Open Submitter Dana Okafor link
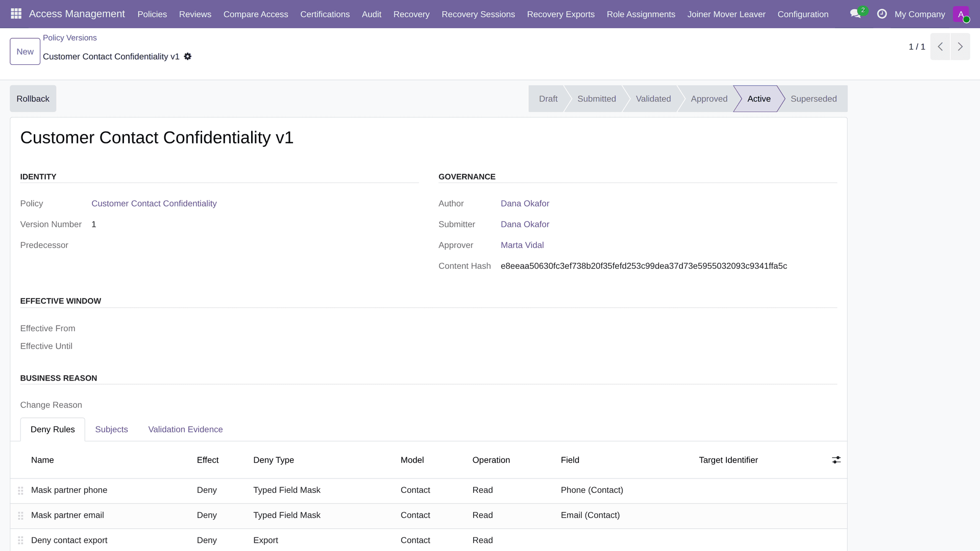This screenshot has height=551, width=980. click(x=525, y=224)
